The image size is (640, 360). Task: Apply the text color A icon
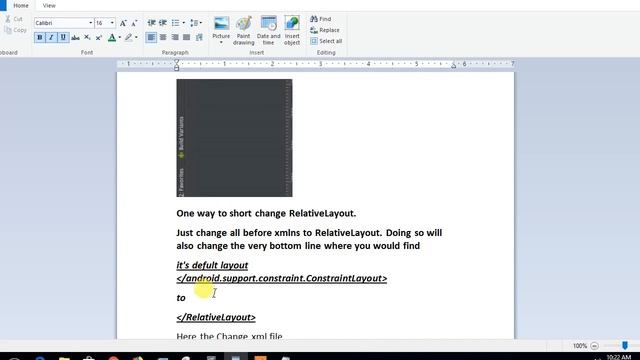112,38
